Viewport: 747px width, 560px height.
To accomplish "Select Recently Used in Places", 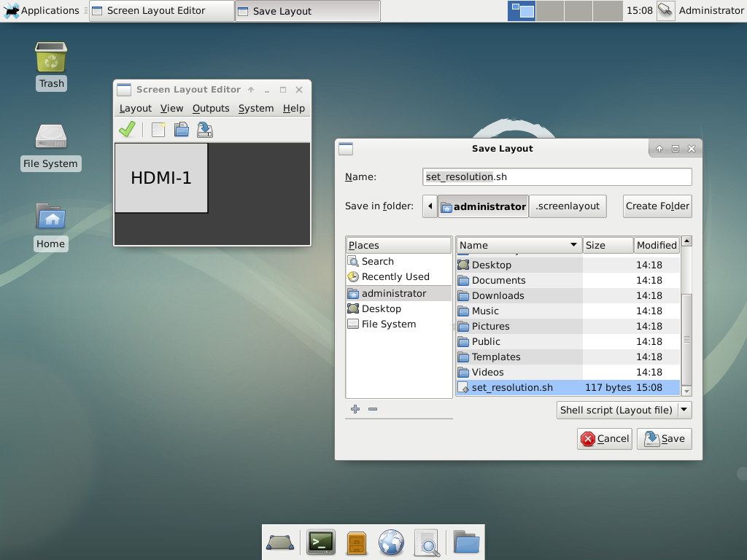I will [394, 276].
